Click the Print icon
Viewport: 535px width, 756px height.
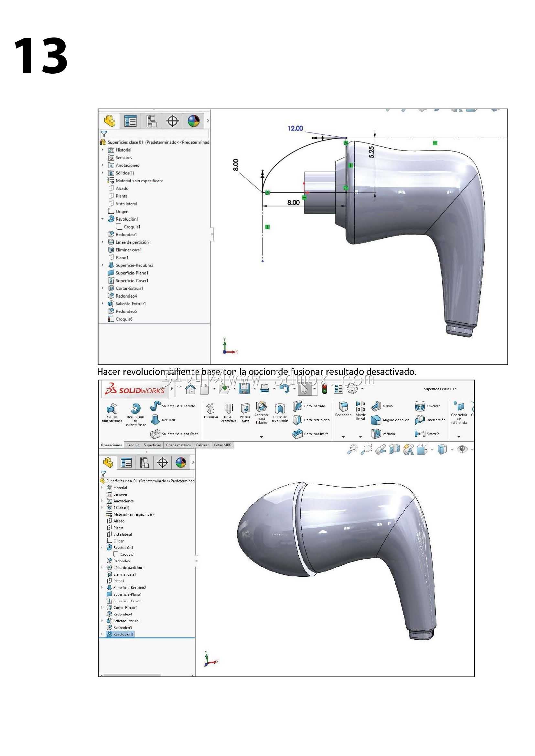264,390
